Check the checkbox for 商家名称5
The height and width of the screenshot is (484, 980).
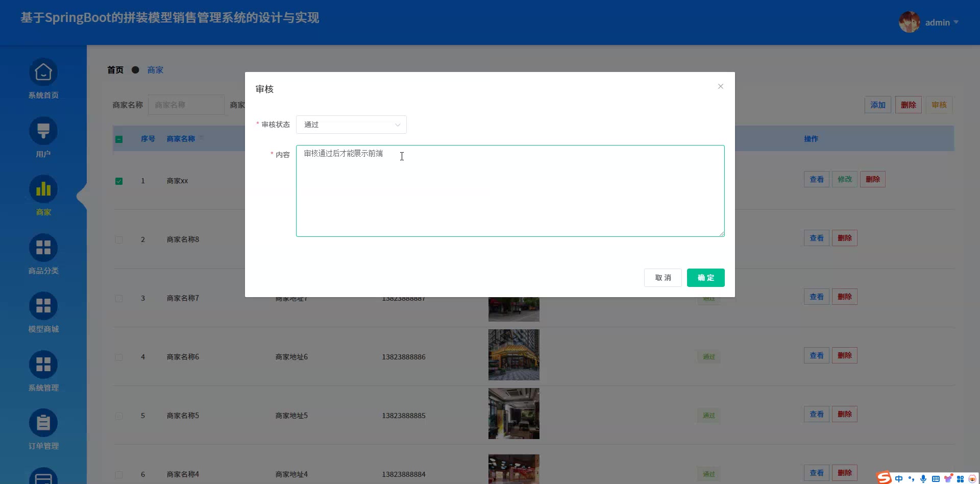pyautogui.click(x=119, y=416)
